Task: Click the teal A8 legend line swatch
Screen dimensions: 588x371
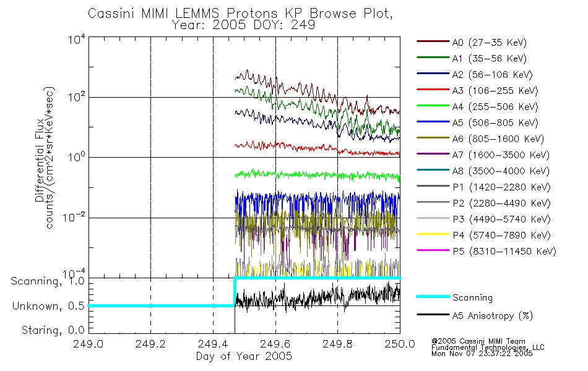Action: (433, 170)
